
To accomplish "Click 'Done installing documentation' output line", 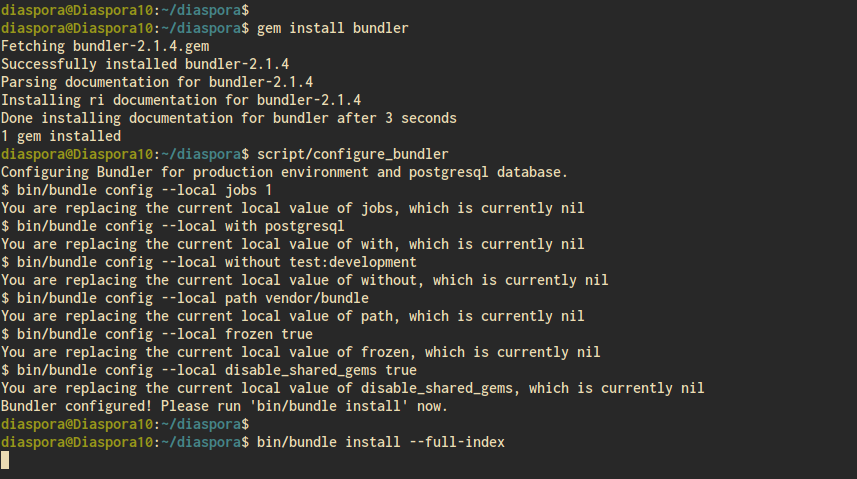I will pos(228,119).
